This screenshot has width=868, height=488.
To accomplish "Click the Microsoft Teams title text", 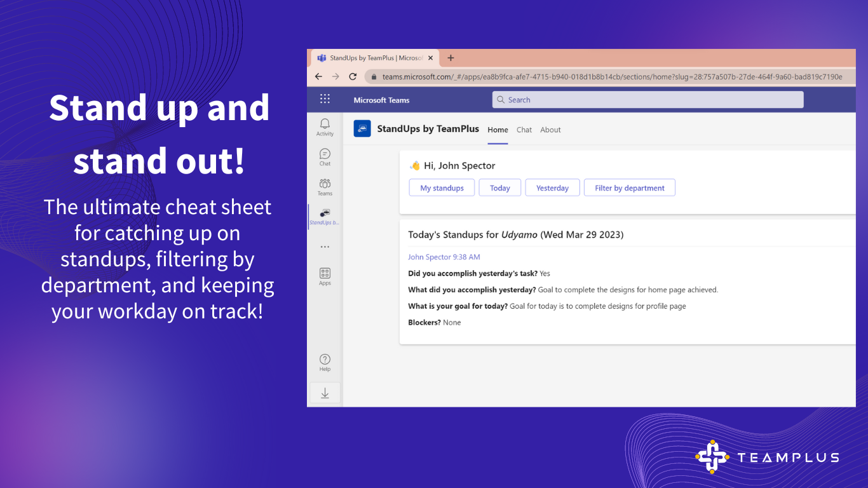I will [x=381, y=100].
